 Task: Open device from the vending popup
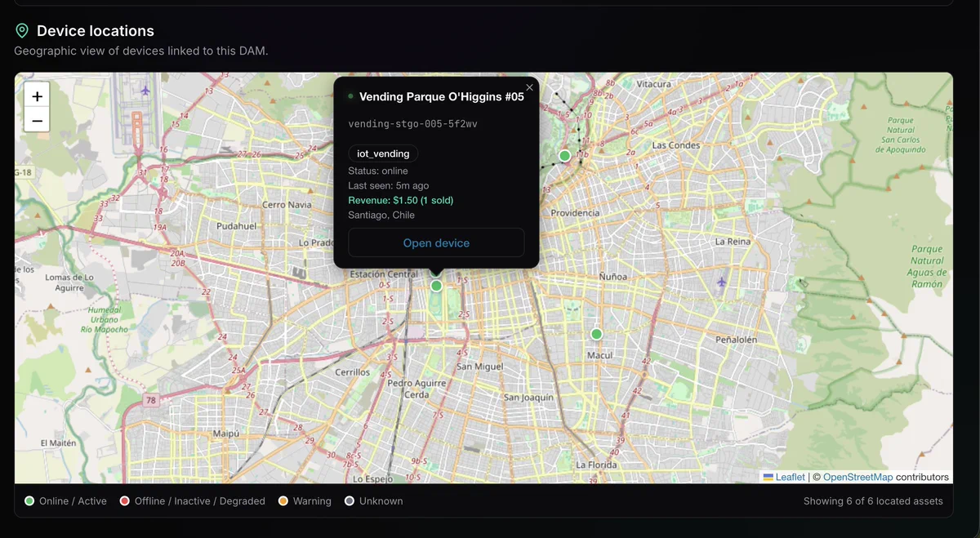tap(436, 242)
